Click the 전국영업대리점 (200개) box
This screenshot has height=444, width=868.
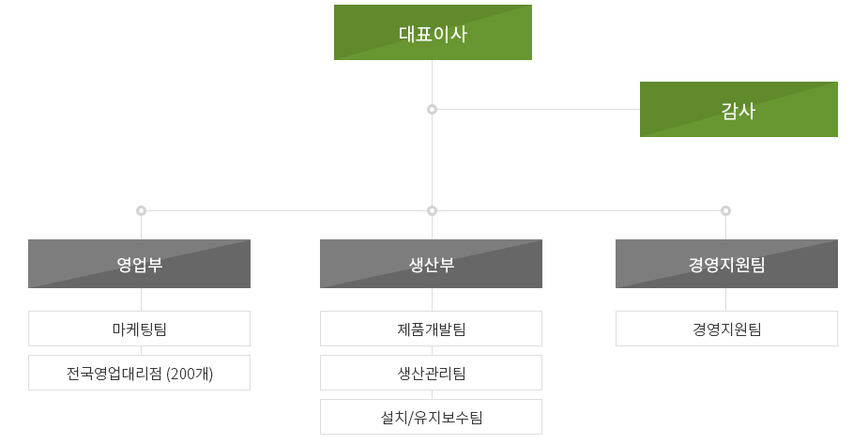coord(139,373)
